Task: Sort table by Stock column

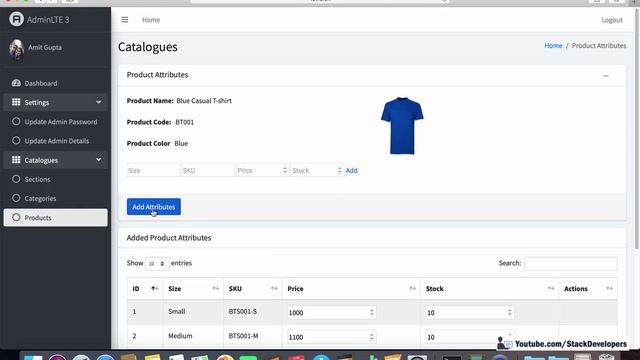Action: click(x=489, y=289)
